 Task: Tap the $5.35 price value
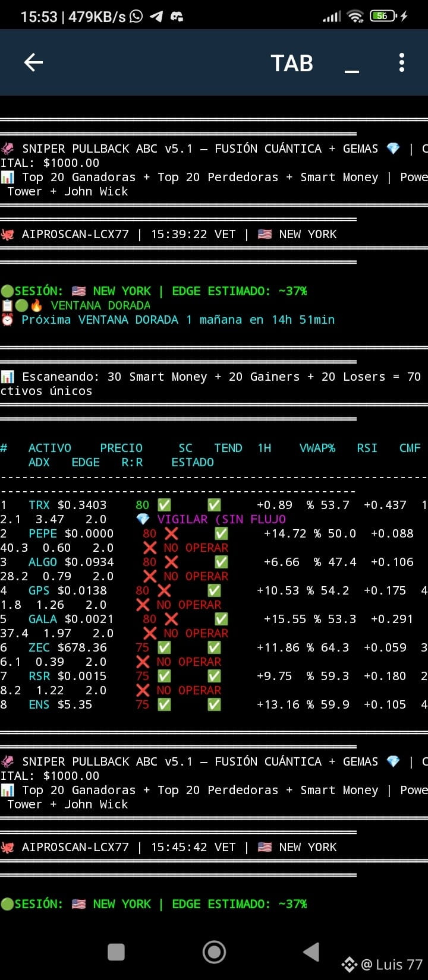click(x=75, y=704)
